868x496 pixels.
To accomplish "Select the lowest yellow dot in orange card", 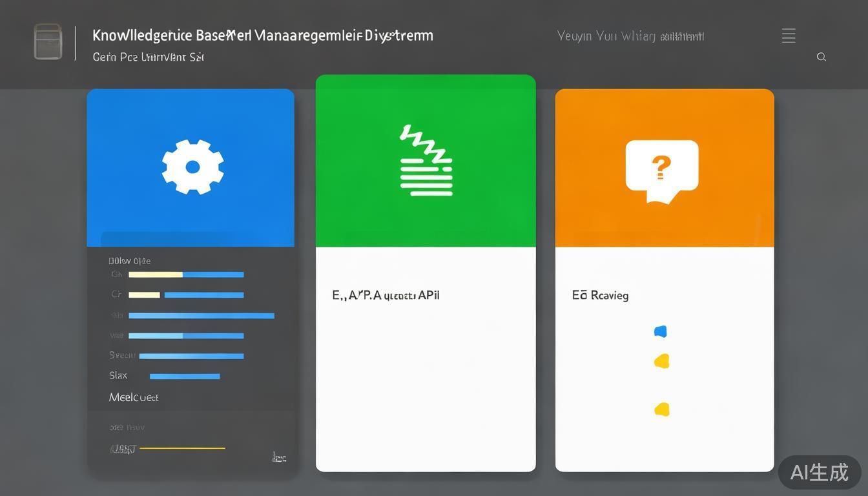I will pos(661,409).
